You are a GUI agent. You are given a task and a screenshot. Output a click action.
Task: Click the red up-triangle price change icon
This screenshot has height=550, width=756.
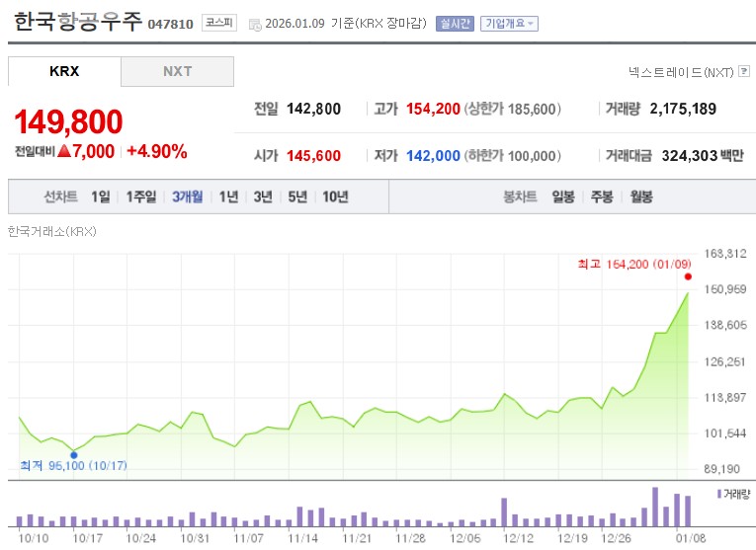(x=64, y=151)
